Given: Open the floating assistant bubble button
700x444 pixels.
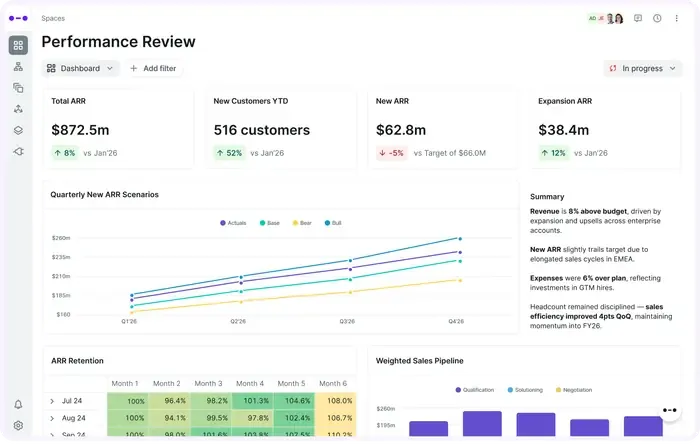Looking at the screenshot, I should [x=669, y=410].
